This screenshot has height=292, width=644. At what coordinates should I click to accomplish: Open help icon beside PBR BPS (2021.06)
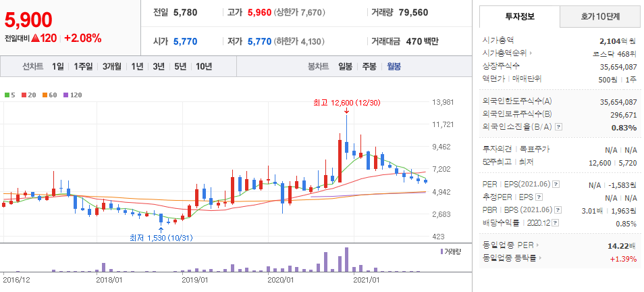[558, 210]
